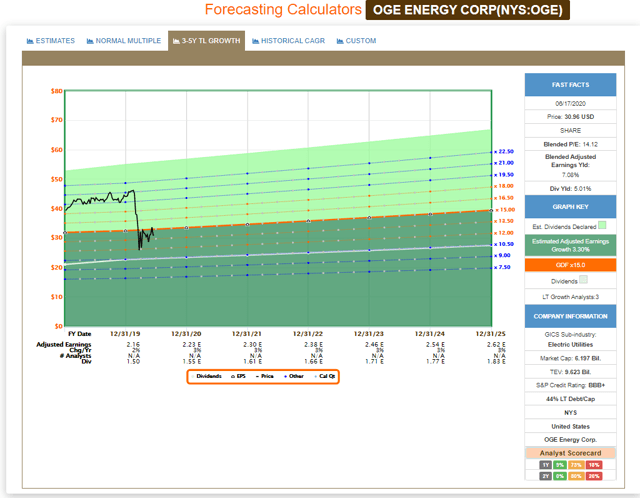Click the Div Yld: 5.01% entry
The image size is (640, 498).
point(570,189)
